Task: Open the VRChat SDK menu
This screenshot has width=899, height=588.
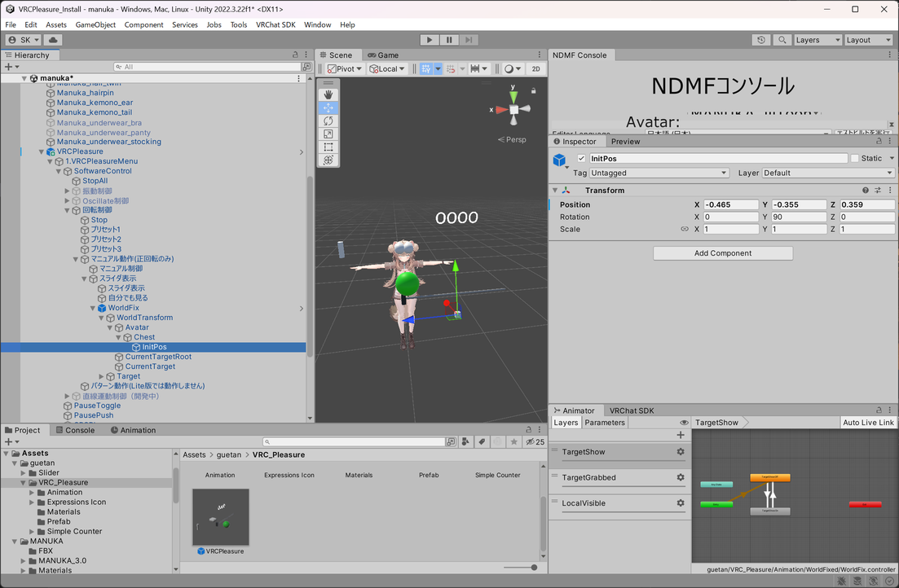Action: [x=275, y=24]
